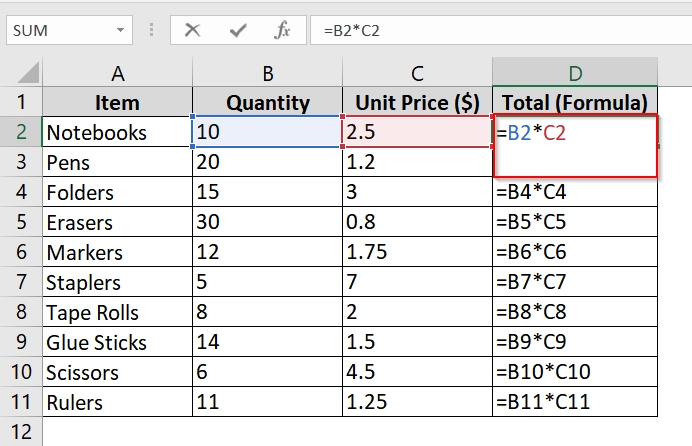This screenshot has width=692, height=446.
Task: Click the editing cell with =B2*C2
Action: click(x=575, y=146)
